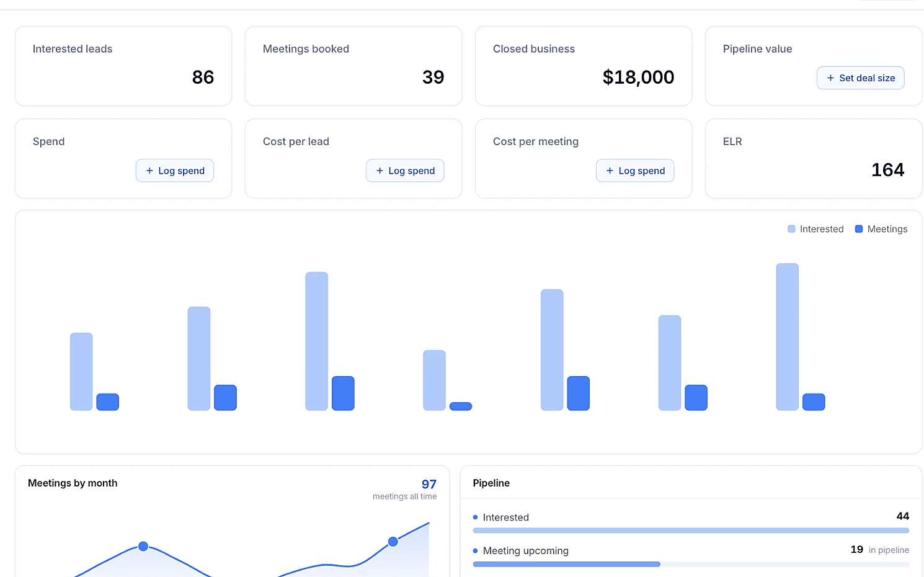Open Log spend under Cost per lead
Screen dimensions: 924x577
coord(405,170)
